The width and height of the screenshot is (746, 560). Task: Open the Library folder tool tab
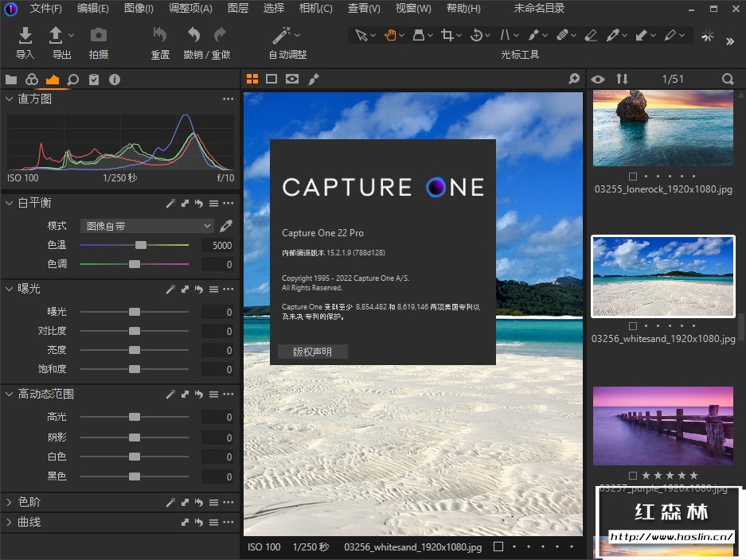pyautogui.click(x=11, y=80)
